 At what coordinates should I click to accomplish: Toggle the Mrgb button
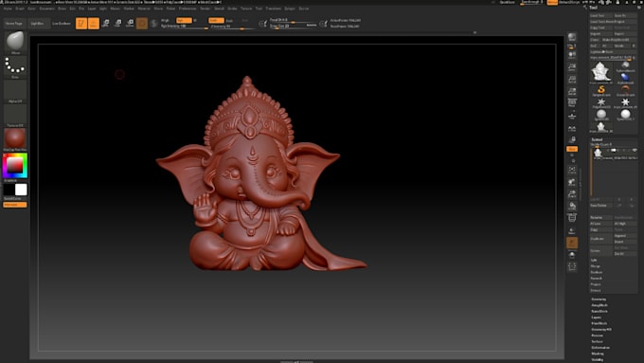pos(165,20)
